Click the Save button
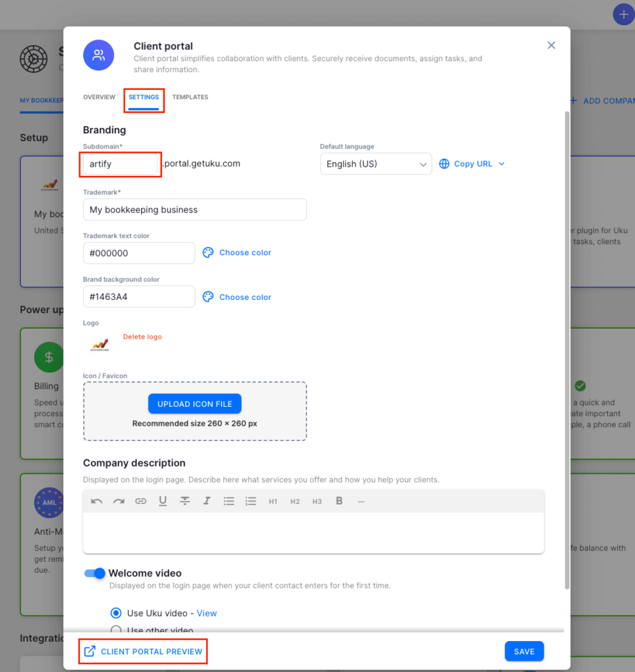 click(524, 652)
